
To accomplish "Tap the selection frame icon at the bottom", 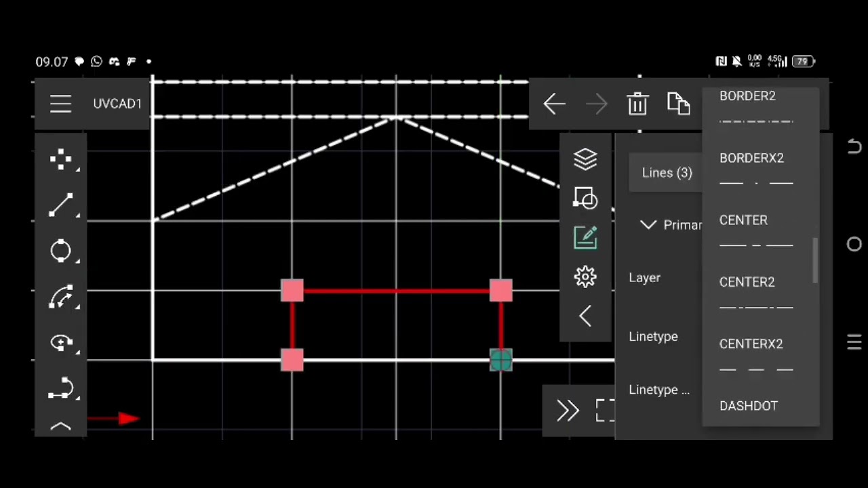I will pyautogui.click(x=605, y=410).
